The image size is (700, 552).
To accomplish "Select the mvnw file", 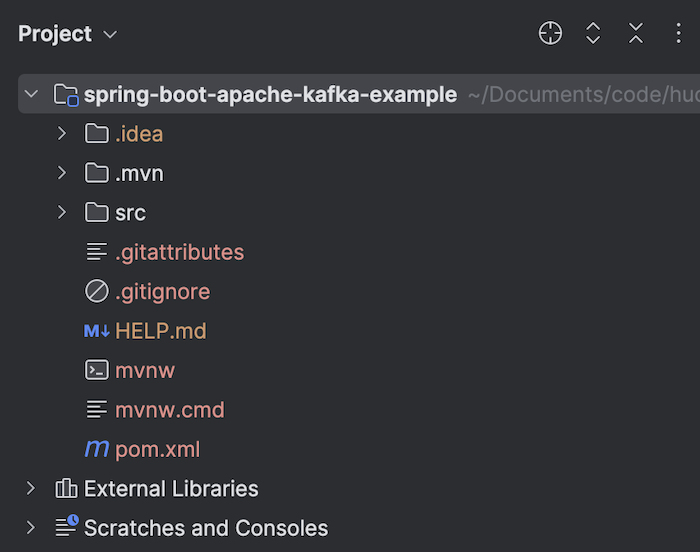I will coord(145,371).
